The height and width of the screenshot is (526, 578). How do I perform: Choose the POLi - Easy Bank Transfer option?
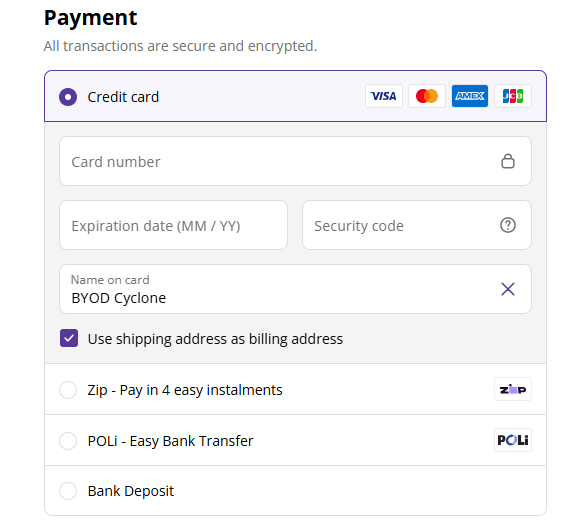pos(68,440)
